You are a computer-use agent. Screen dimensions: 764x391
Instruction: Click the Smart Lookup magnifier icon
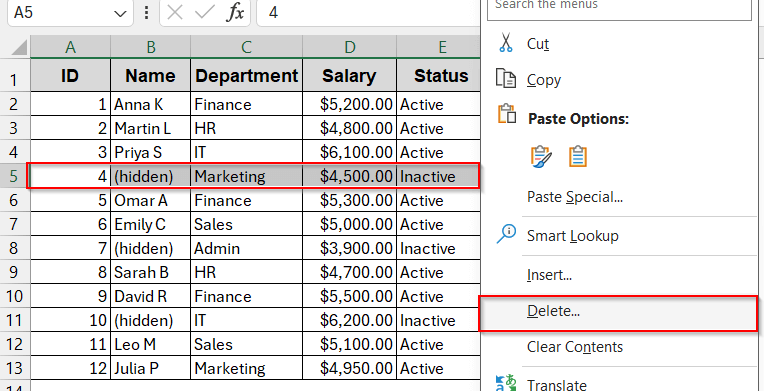[x=506, y=234]
